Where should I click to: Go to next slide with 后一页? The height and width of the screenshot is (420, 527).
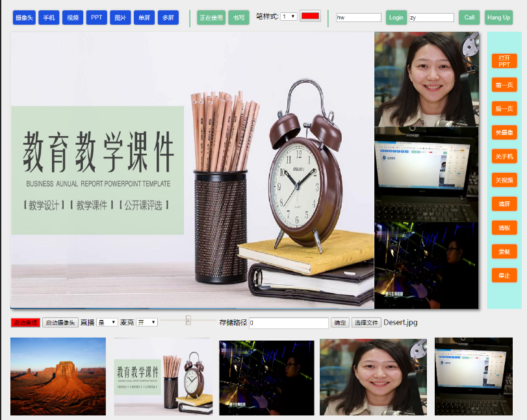pos(504,108)
